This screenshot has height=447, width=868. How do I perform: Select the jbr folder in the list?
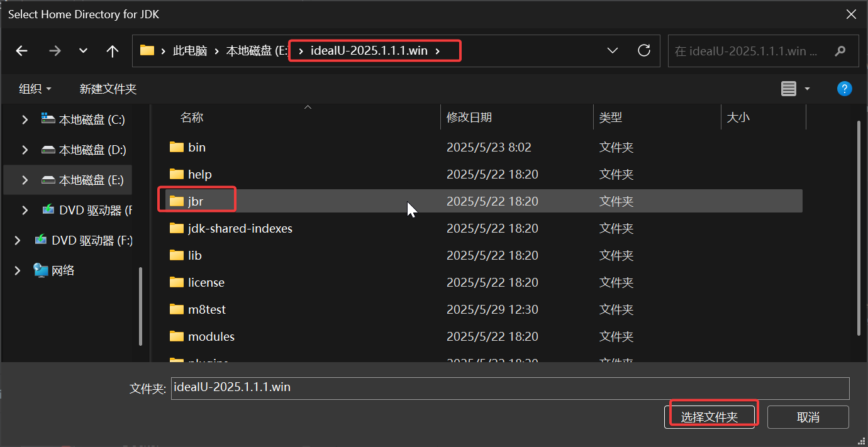[198, 200]
